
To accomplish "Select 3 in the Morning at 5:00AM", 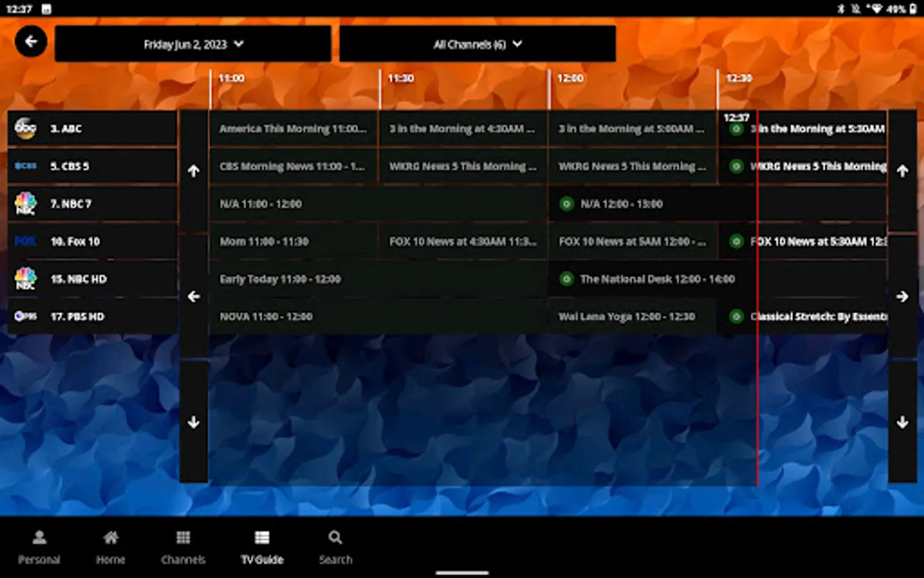I will click(x=633, y=128).
